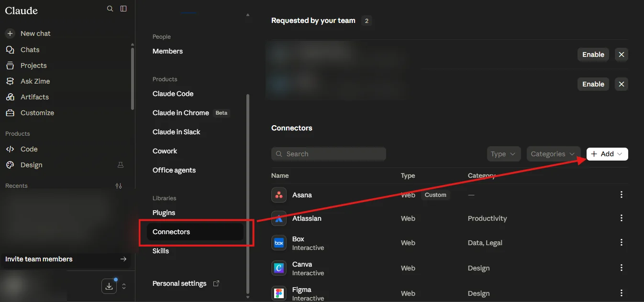644x302 pixels.
Task: Dismiss the second requested connector
Action: coord(622,84)
